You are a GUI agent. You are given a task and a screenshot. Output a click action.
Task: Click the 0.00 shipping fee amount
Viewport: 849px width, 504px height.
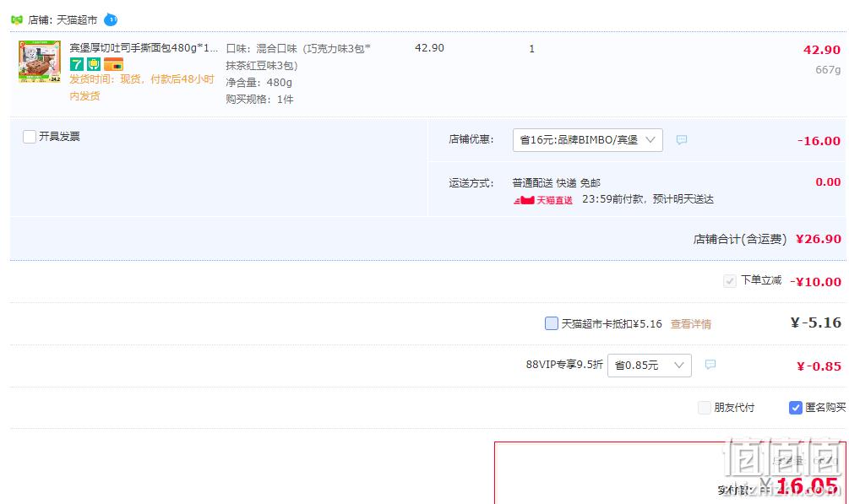pos(828,182)
